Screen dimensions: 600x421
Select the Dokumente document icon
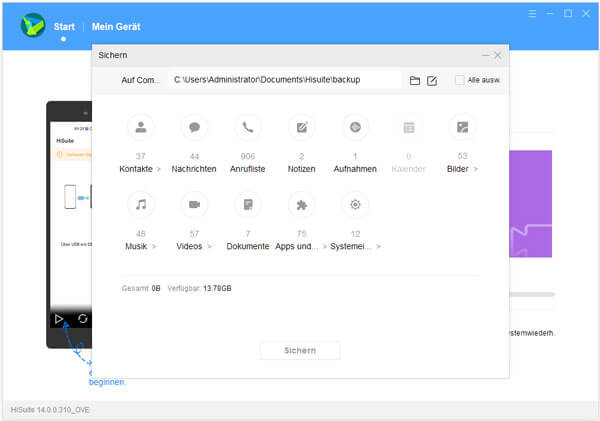pyautogui.click(x=248, y=204)
